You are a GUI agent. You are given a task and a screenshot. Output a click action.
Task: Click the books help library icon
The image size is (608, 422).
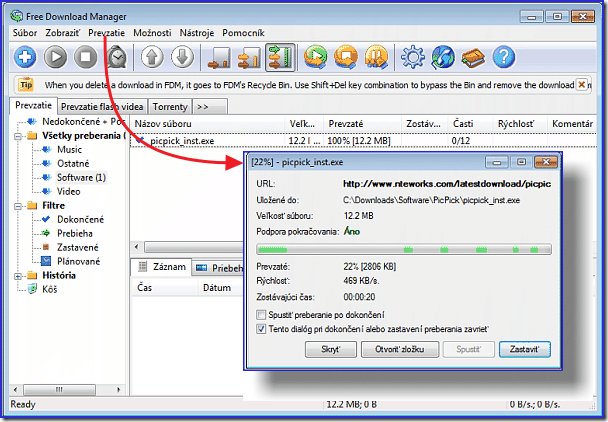click(x=473, y=57)
